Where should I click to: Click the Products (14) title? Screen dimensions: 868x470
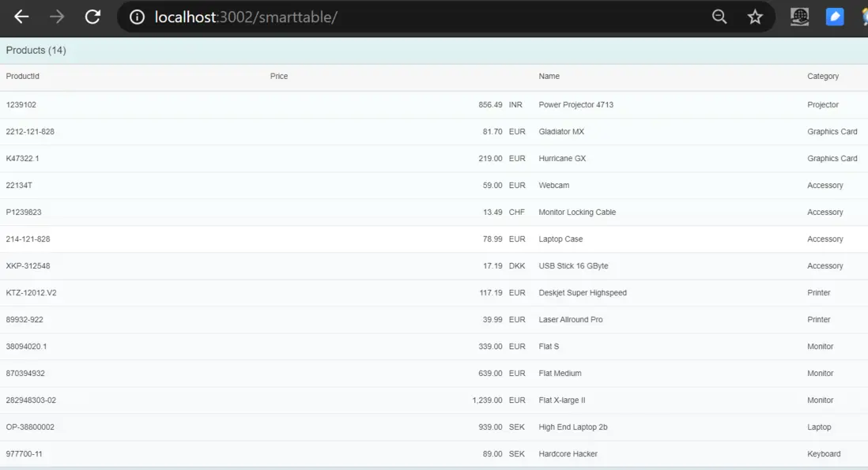[x=36, y=51]
